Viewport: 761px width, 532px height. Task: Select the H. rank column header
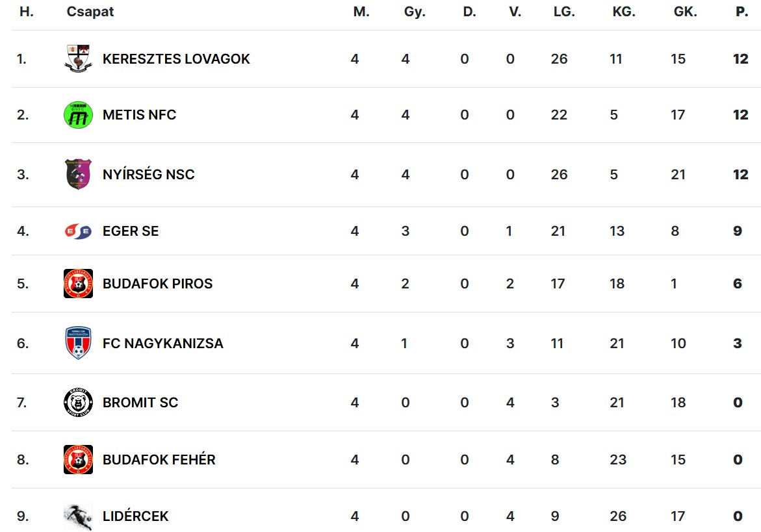(27, 12)
